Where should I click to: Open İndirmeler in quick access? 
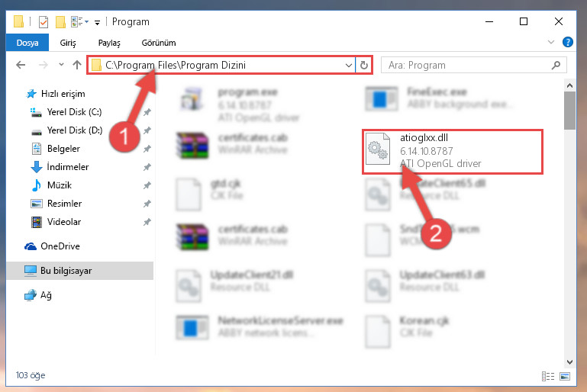point(68,167)
